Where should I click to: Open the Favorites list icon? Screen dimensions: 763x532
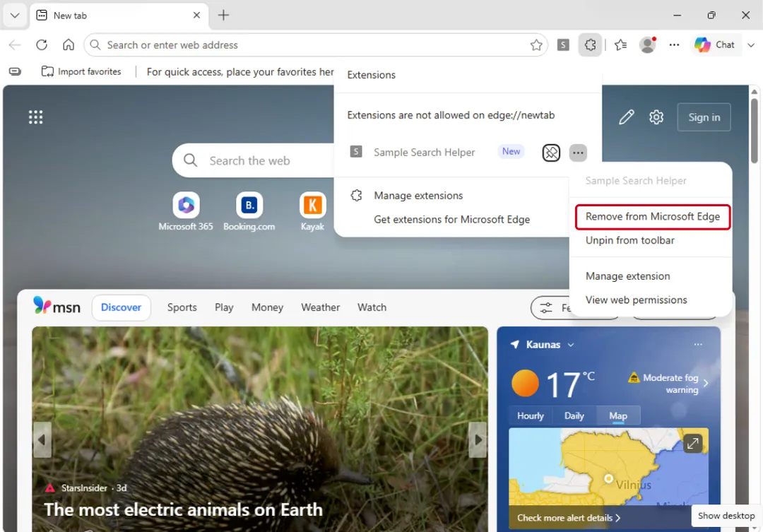coord(620,45)
